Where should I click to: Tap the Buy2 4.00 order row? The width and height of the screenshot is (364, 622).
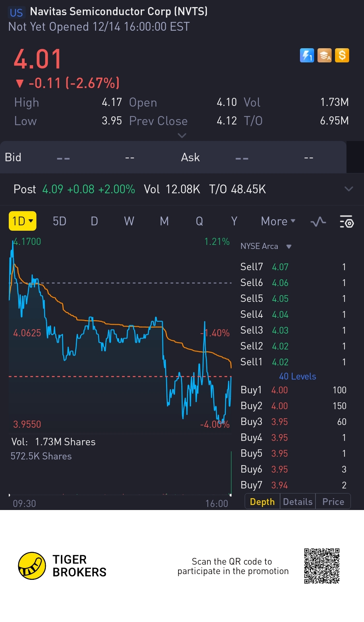(293, 406)
